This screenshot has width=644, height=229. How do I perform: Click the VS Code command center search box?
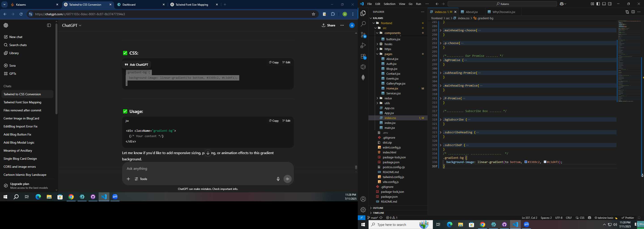click(502, 4)
